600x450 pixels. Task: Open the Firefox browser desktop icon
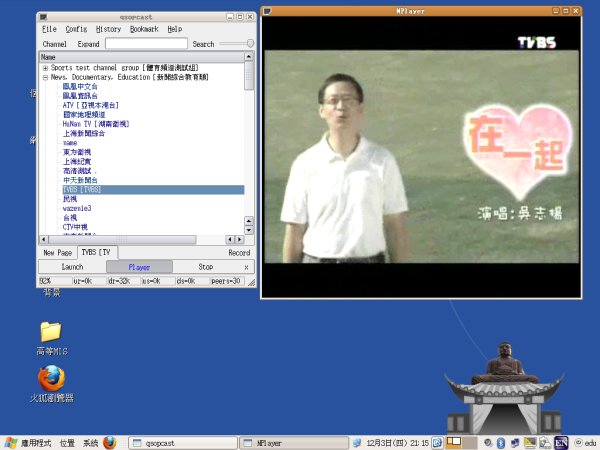point(51,378)
